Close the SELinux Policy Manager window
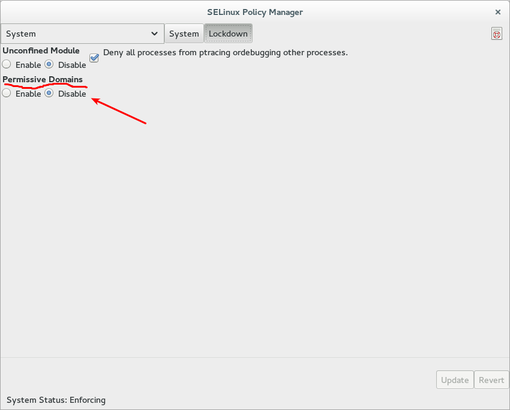This screenshot has height=410, width=510. [x=498, y=12]
